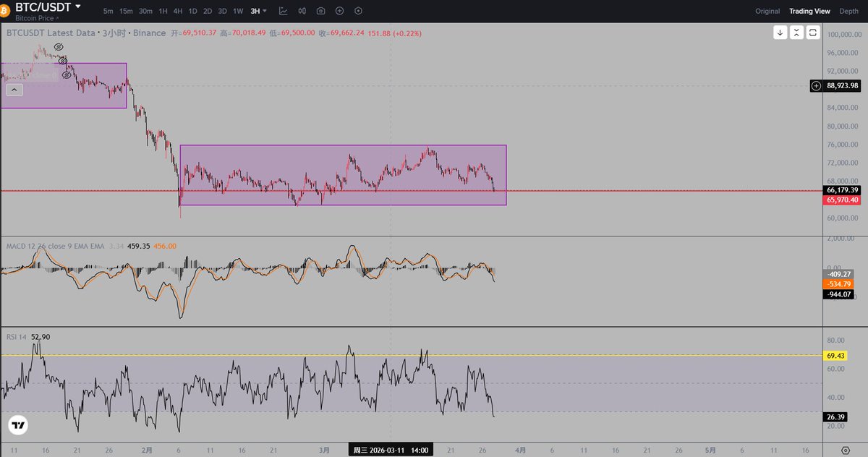The height and width of the screenshot is (457, 868).
Task: Switch to the 30m timeframe
Action: coord(145,11)
